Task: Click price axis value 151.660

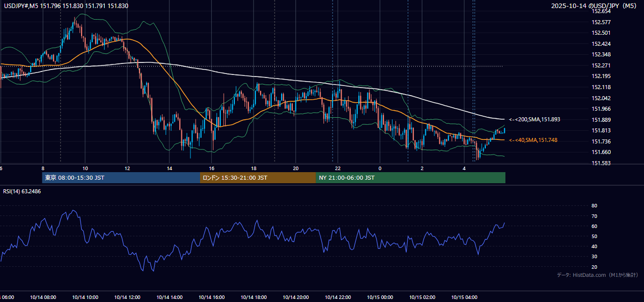Action: pyautogui.click(x=601, y=152)
